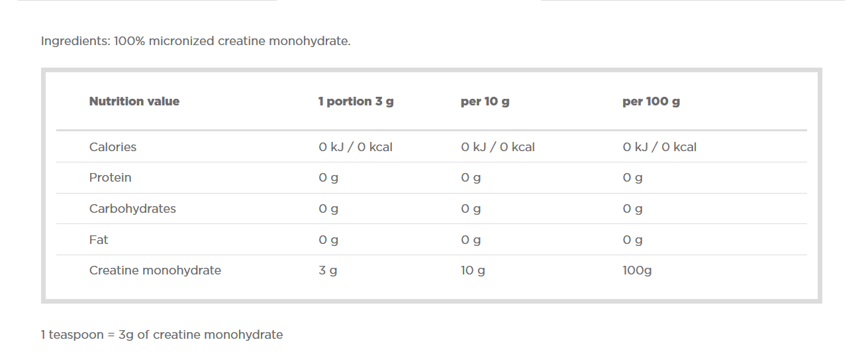Viewport: 868px width, 358px height.
Task: Select the 'Creatine monohydrate' row label
Action: coord(155,270)
